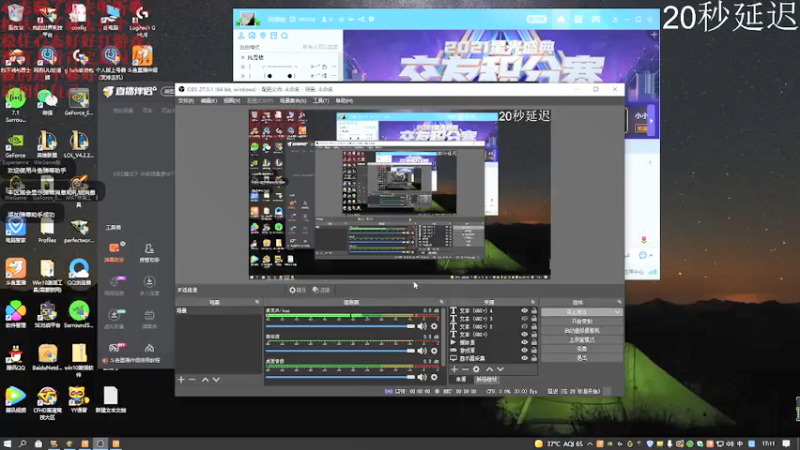The image size is (800, 450).
Task: Open the 视图(V) menu in OBS
Action: point(232,101)
